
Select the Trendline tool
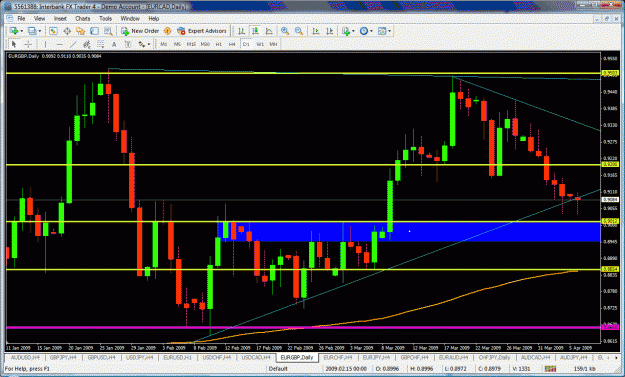pos(73,44)
